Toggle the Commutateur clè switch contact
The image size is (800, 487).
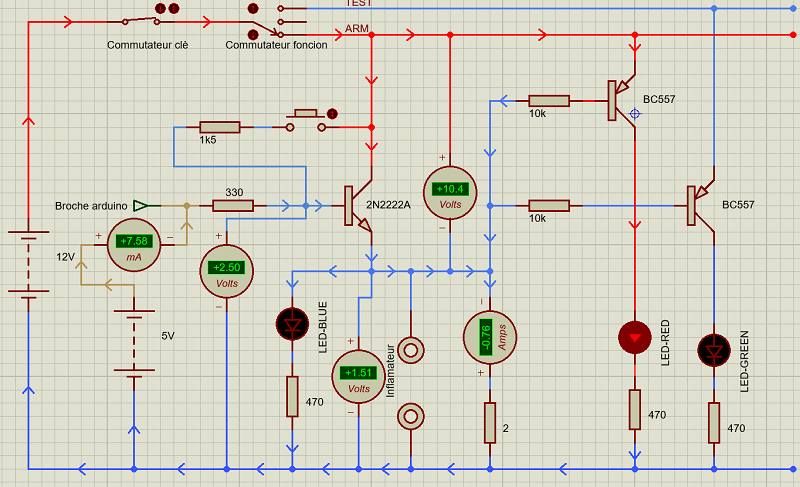pyautogui.click(x=141, y=20)
